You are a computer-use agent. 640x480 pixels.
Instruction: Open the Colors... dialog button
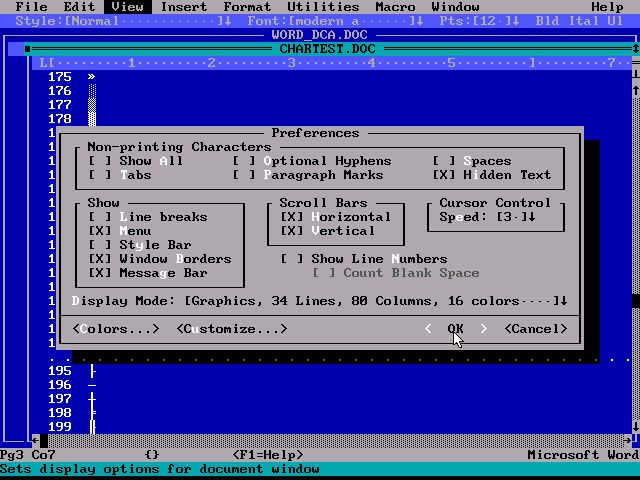click(116, 329)
